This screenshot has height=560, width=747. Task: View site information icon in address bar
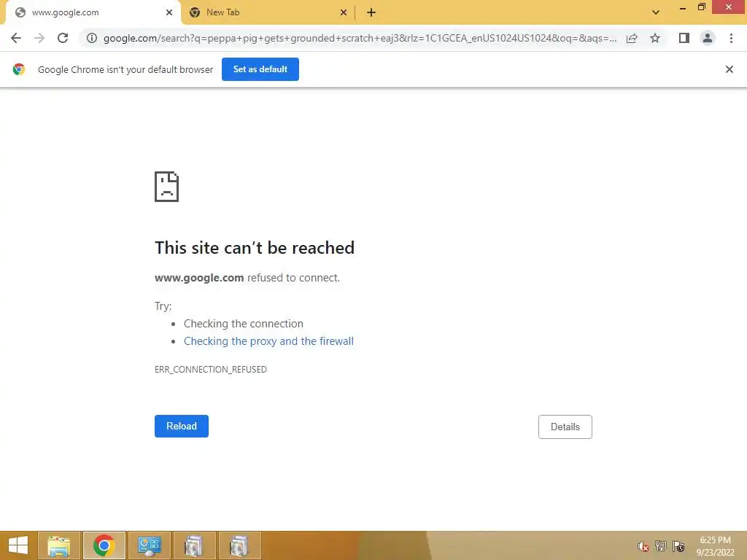[x=92, y=38]
